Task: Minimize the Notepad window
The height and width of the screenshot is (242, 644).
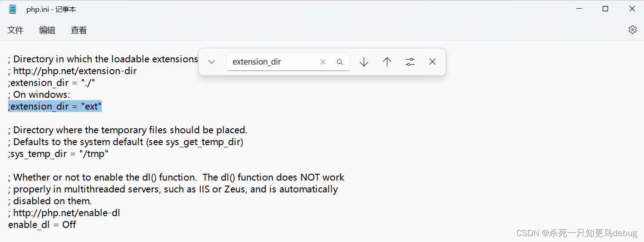Action: tap(579, 9)
